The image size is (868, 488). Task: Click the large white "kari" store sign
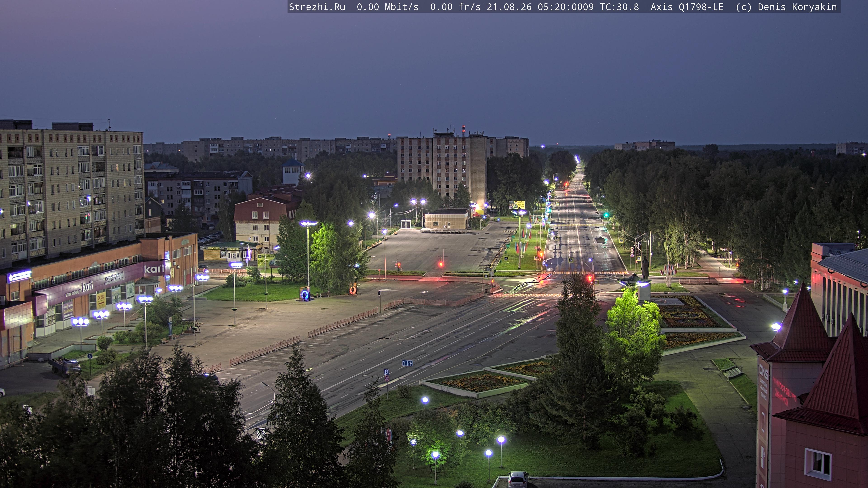(154, 268)
